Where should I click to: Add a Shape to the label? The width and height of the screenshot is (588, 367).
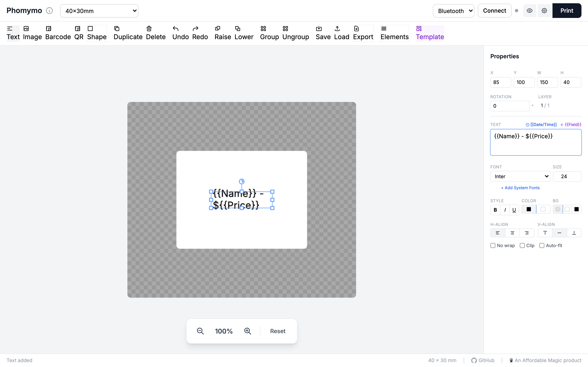(96, 33)
